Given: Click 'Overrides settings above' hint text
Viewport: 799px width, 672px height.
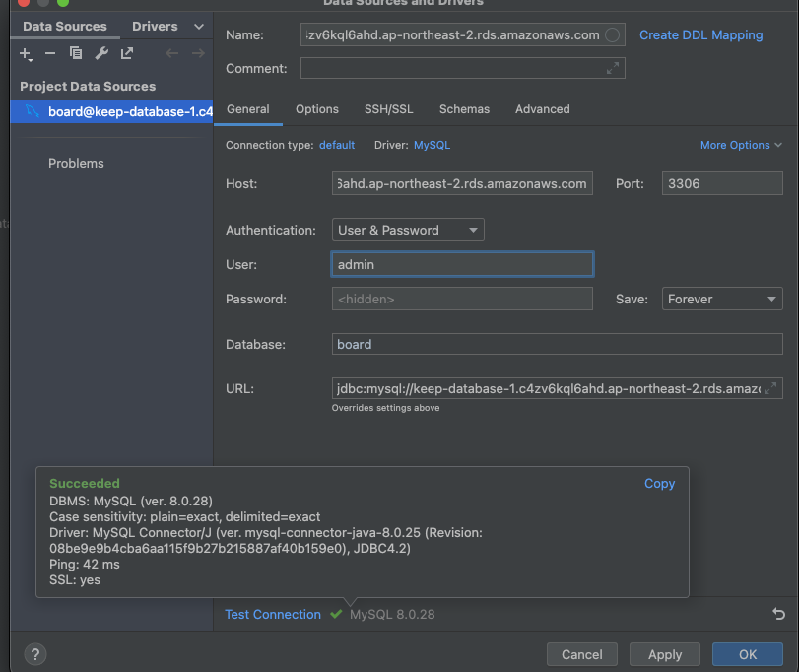Looking at the screenshot, I should [x=386, y=408].
